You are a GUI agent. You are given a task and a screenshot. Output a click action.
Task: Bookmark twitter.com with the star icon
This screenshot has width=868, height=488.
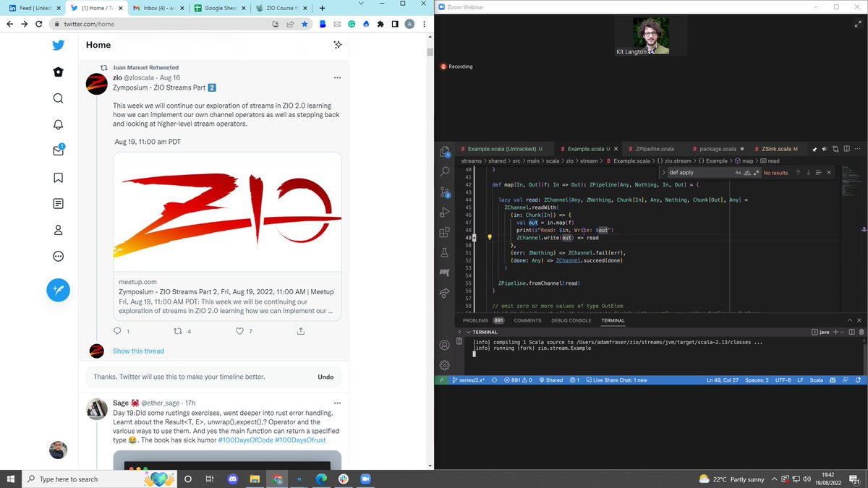tap(305, 24)
